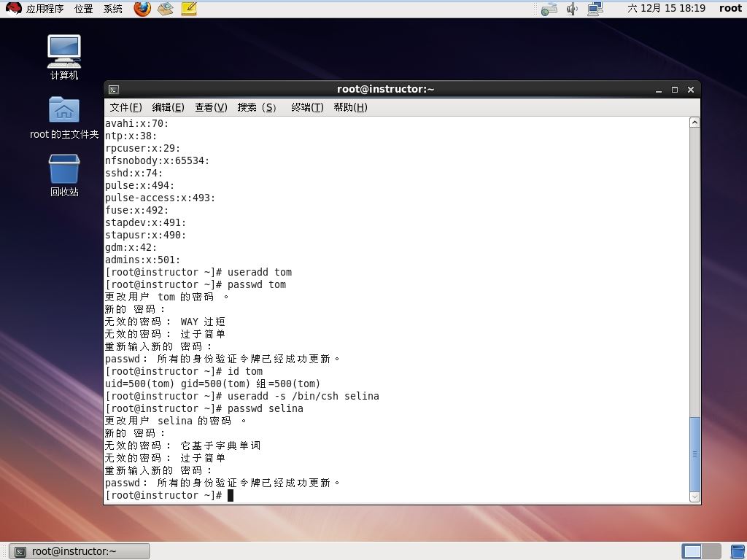The height and width of the screenshot is (560, 747).
Task: Open the yellow notes launcher icon
Action: (x=189, y=9)
